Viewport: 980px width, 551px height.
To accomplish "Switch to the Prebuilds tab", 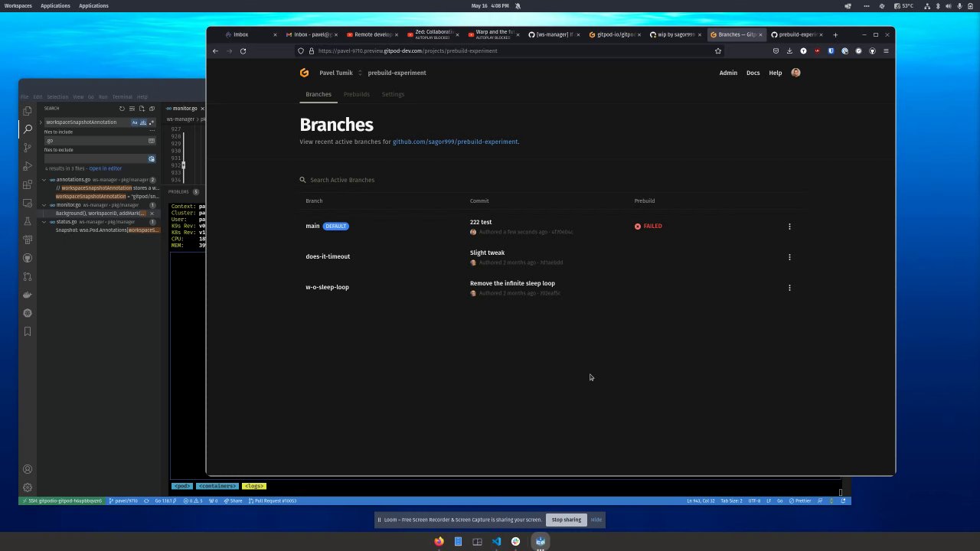I will pyautogui.click(x=357, y=94).
